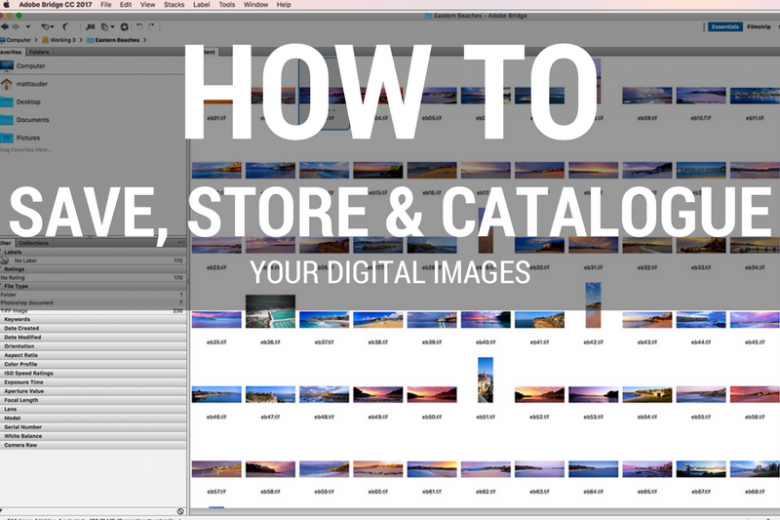Click the No Label circle icon
The width and height of the screenshot is (780, 520).
point(5,260)
